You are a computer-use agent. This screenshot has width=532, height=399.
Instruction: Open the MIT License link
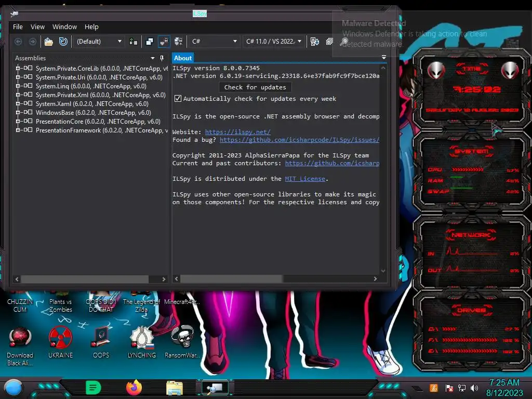pyautogui.click(x=305, y=179)
